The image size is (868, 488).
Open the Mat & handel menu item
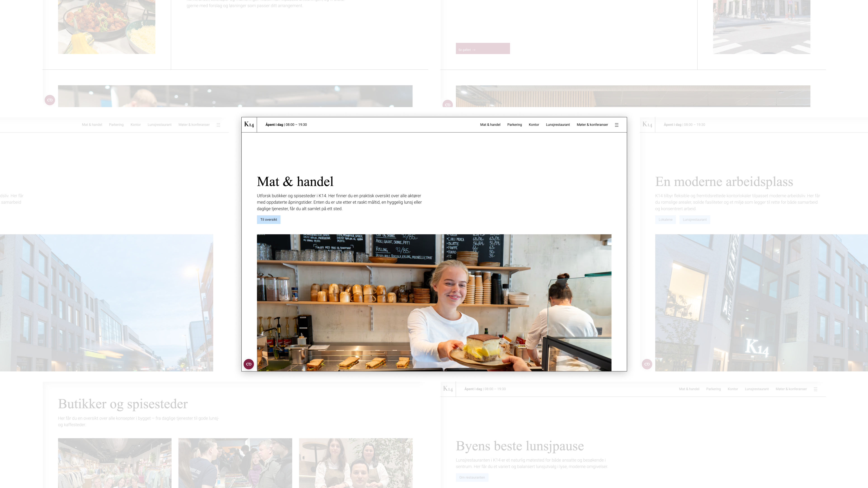490,125
